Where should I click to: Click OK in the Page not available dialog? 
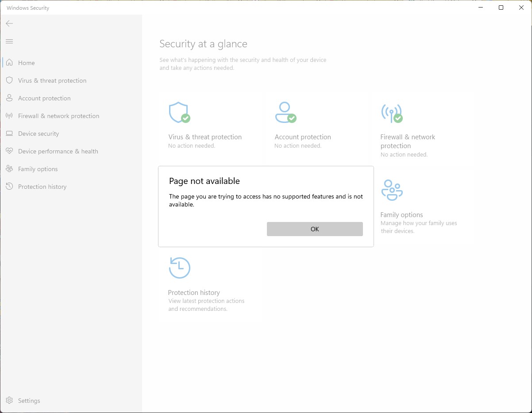coord(315,229)
